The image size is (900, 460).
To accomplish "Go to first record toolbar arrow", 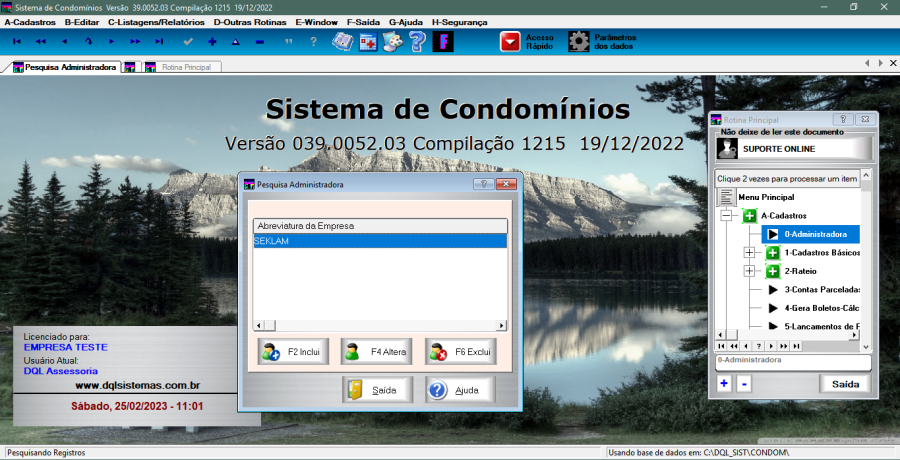I will click(16, 42).
